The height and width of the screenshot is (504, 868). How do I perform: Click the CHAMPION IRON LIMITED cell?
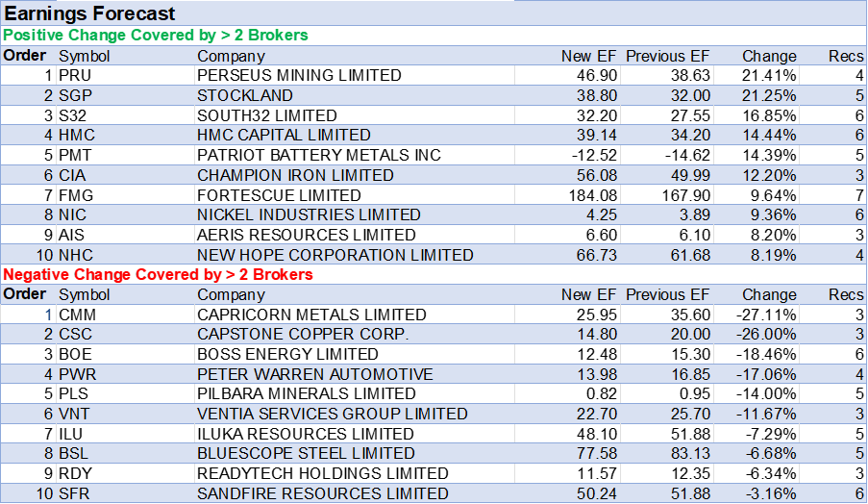tap(295, 175)
